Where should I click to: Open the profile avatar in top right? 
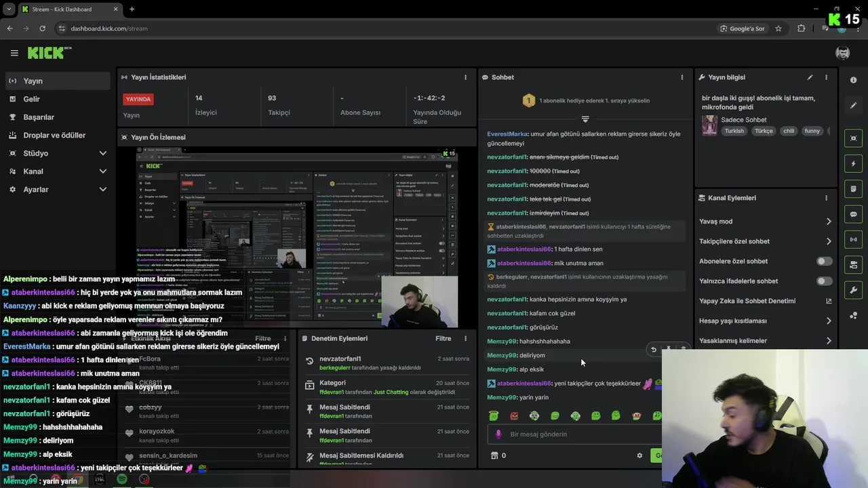pyautogui.click(x=843, y=53)
